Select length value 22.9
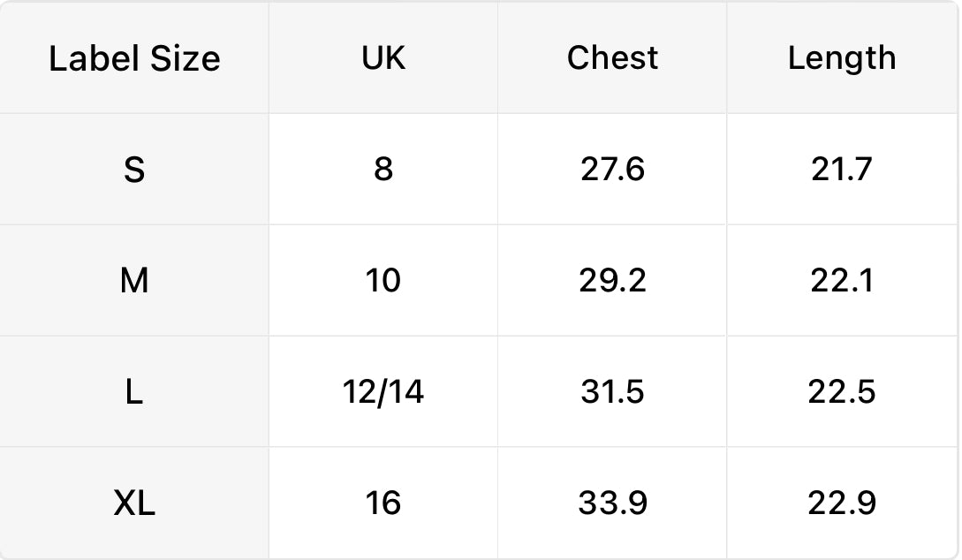This screenshot has height=560, width=962. tap(842, 503)
